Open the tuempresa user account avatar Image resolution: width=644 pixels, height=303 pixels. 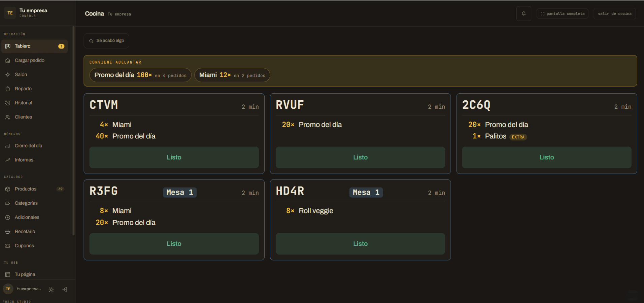pyautogui.click(x=8, y=289)
